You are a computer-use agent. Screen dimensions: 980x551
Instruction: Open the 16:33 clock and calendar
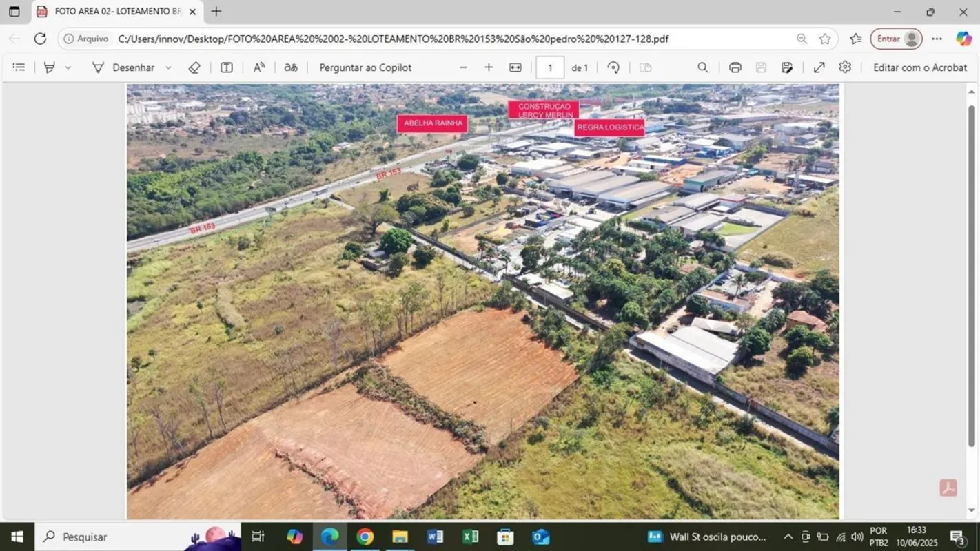[917, 537]
